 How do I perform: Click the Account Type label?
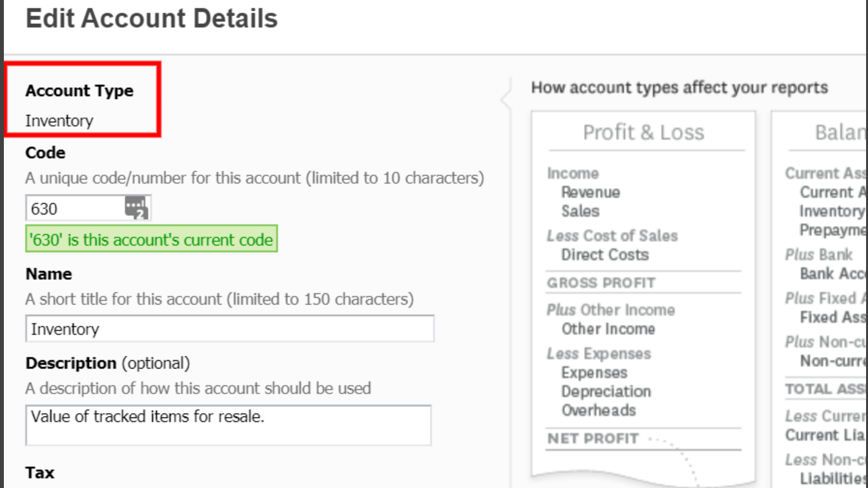[79, 91]
